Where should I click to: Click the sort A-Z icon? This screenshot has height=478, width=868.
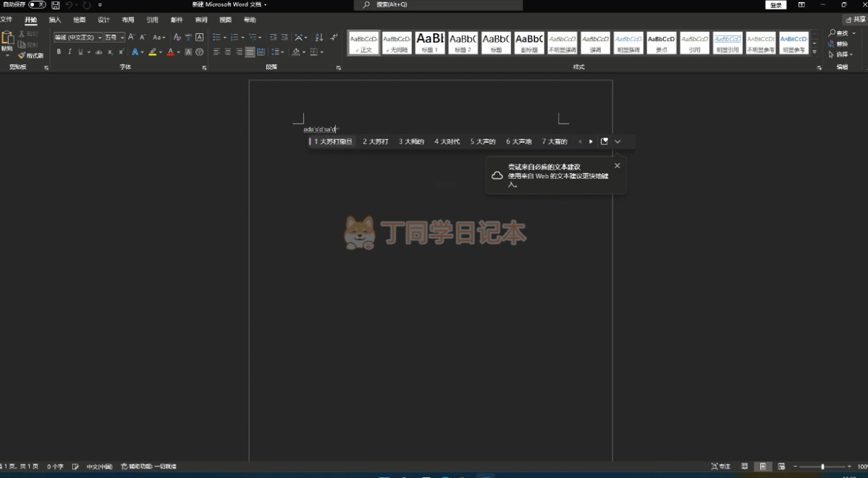(x=319, y=37)
